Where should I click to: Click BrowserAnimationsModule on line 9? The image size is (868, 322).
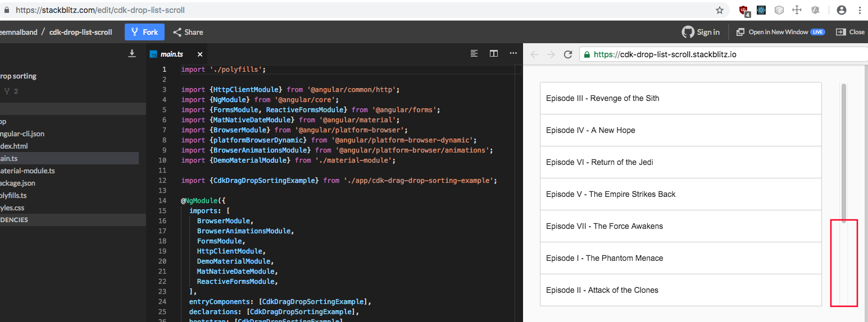coord(262,150)
